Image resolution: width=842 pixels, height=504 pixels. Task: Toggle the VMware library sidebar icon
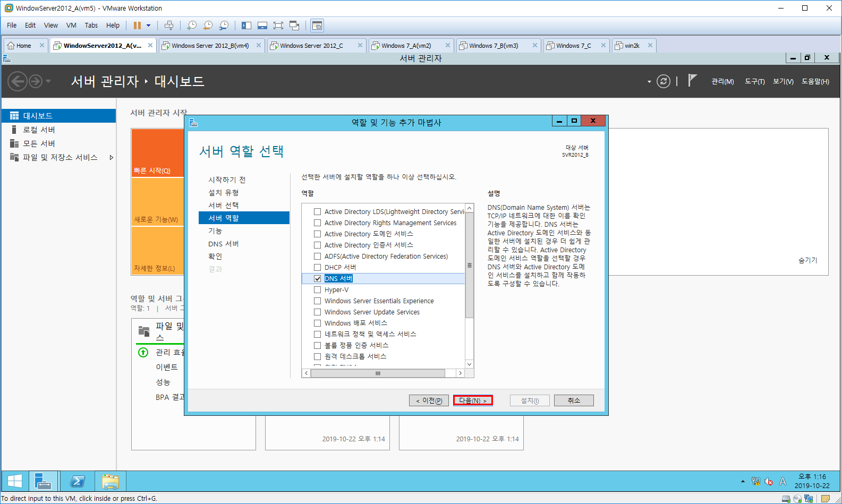click(x=246, y=25)
